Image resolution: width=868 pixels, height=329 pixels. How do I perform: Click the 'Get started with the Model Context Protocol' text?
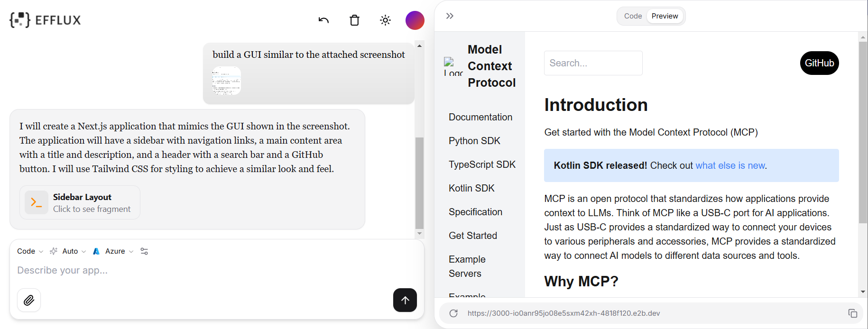click(651, 132)
